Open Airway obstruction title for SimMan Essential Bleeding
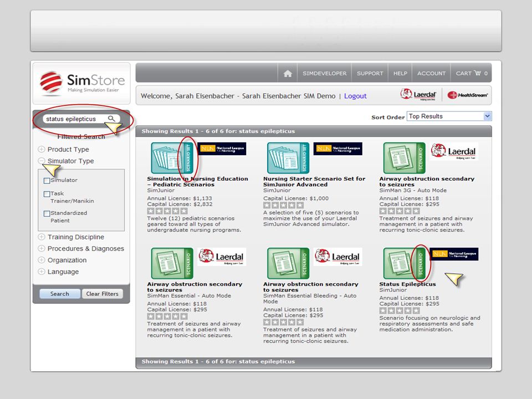 point(311,287)
